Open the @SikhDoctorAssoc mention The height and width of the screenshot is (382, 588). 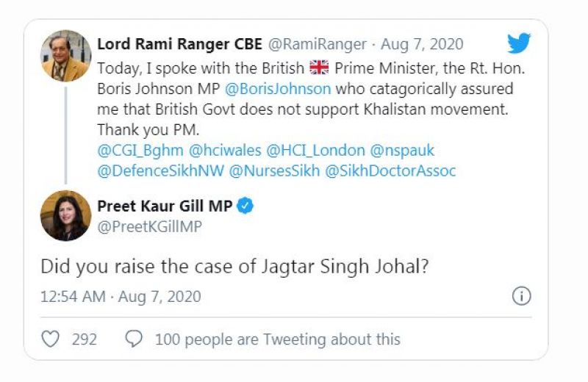[390, 171]
